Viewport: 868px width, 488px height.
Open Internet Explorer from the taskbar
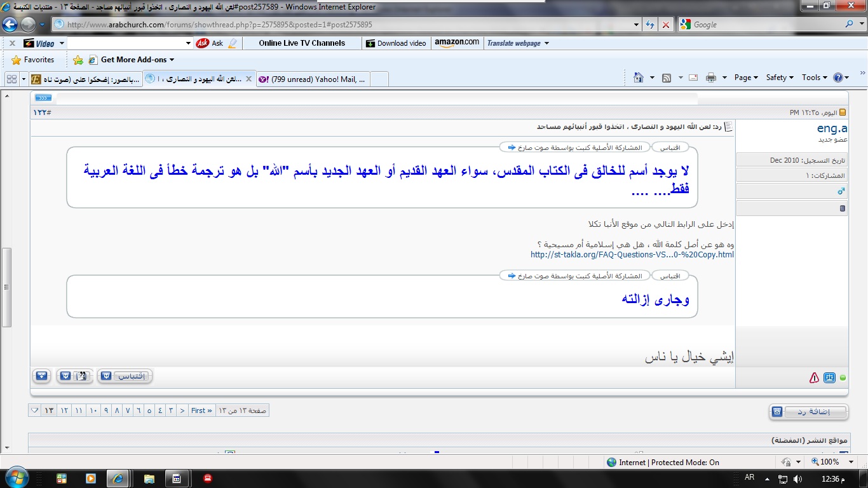tap(118, 478)
